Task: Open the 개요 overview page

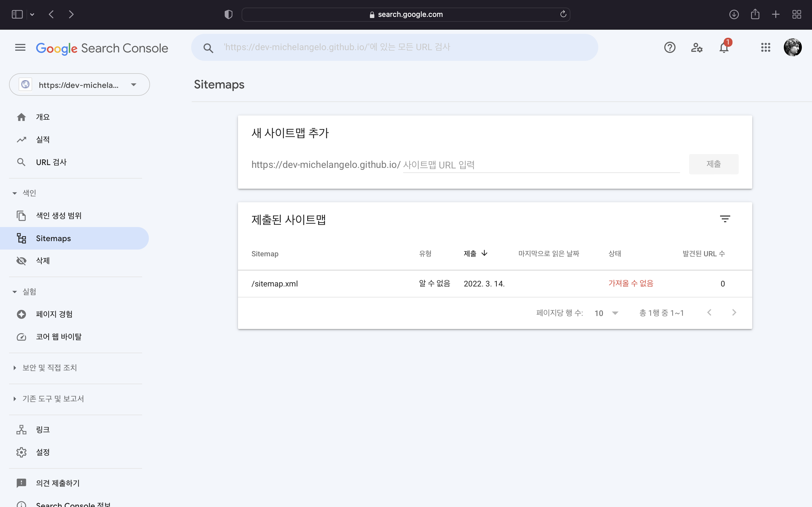Action: [x=43, y=117]
